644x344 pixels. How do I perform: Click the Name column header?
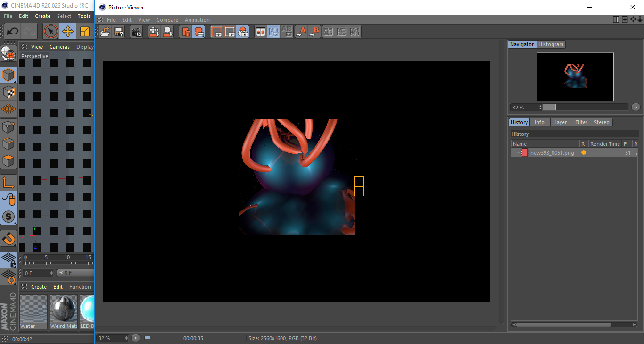(545, 144)
